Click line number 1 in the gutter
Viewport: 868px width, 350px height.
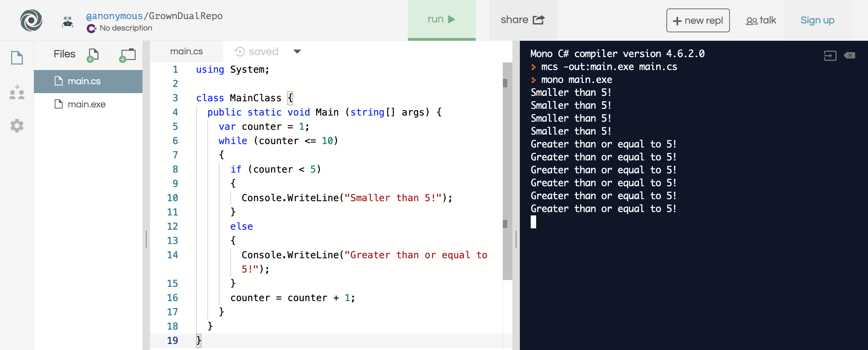[175, 70]
